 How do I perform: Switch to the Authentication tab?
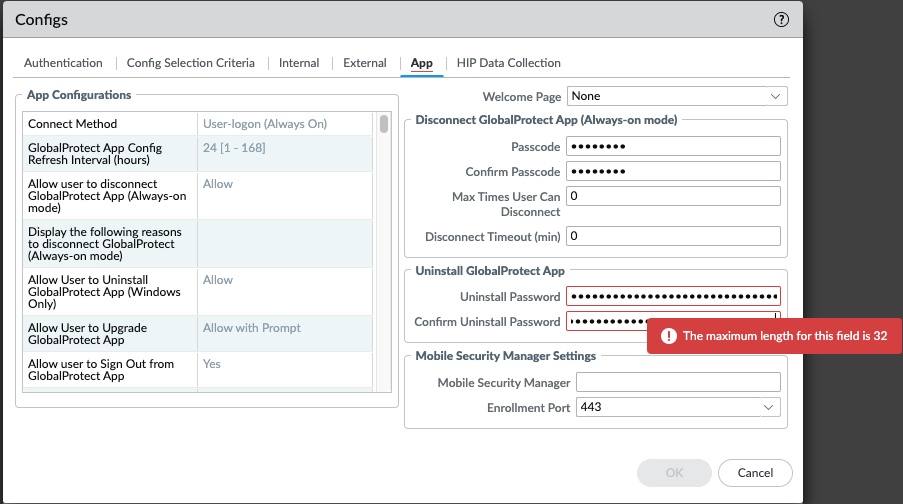click(x=63, y=63)
